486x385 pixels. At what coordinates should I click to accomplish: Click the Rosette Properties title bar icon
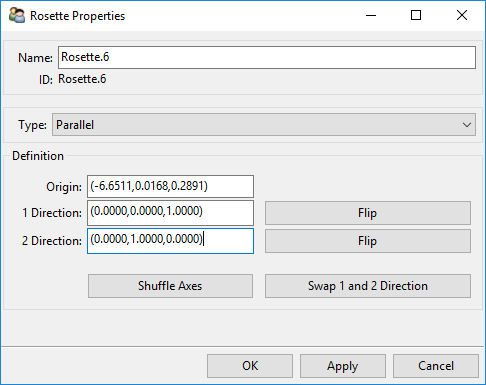(x=17, y=16)
